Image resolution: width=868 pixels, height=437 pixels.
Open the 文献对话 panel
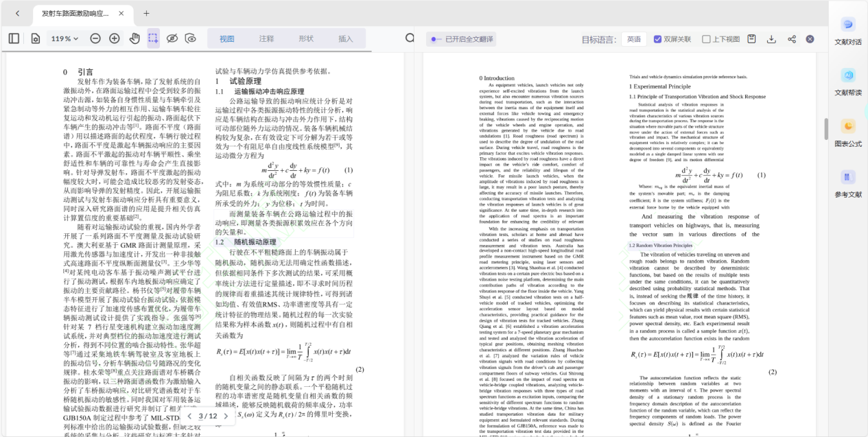(848, 31)
